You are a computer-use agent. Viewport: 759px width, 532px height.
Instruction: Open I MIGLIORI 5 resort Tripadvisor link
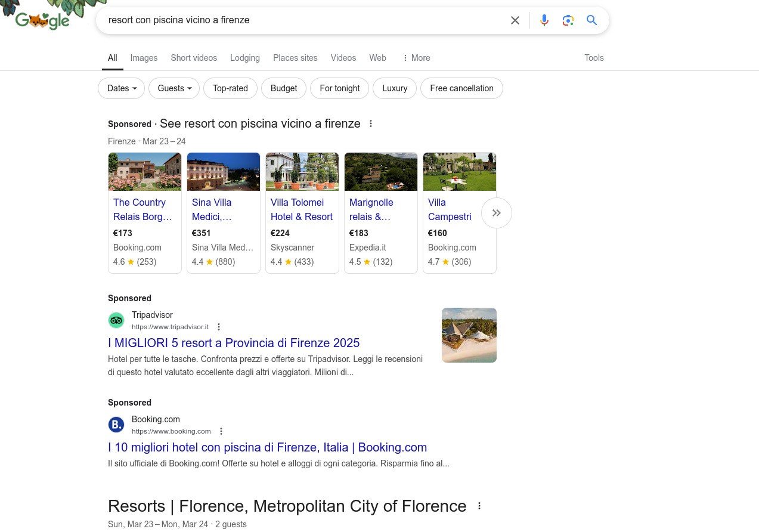click(234, 343)
